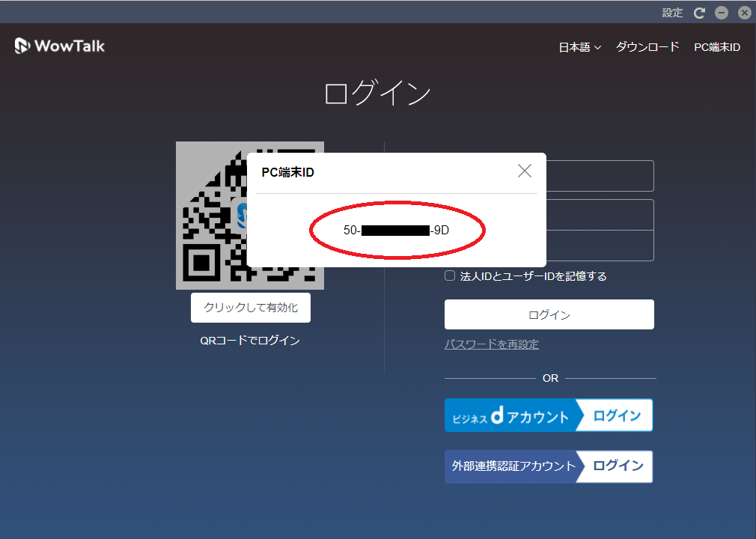
Task: Click クリックして有効化 to activate QR login
Action: pos(250,307)
